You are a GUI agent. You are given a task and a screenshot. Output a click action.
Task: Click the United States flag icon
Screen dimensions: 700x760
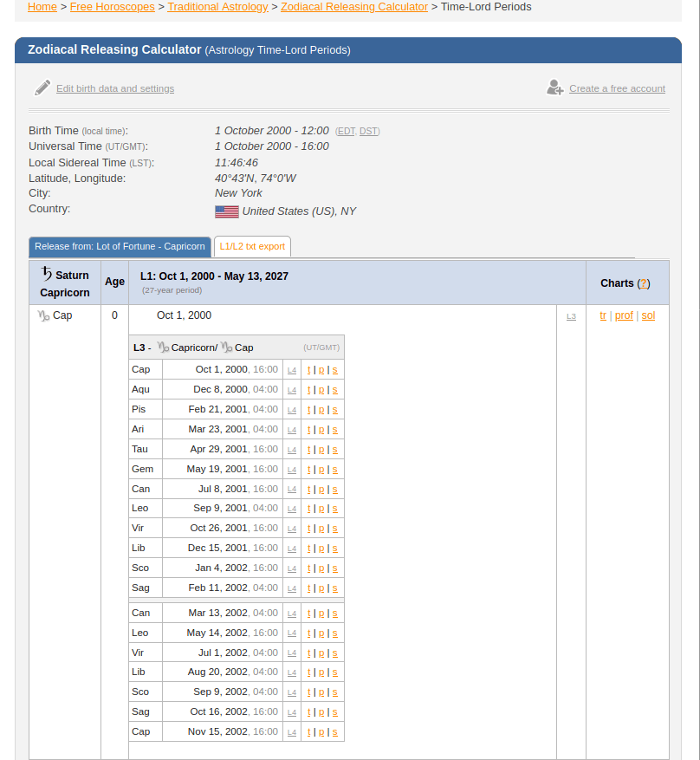(x=226, y=211)
